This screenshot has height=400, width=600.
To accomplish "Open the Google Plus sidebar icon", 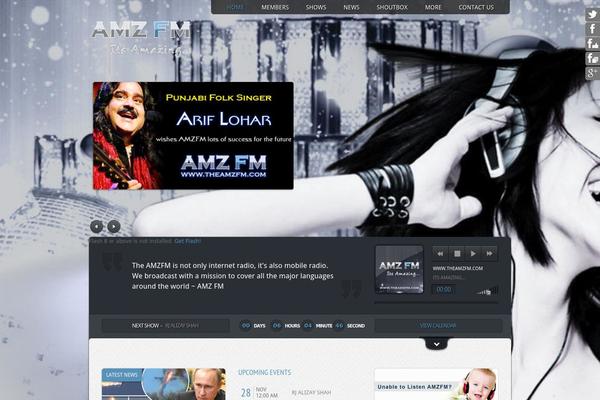I will [x=592, y=73].
